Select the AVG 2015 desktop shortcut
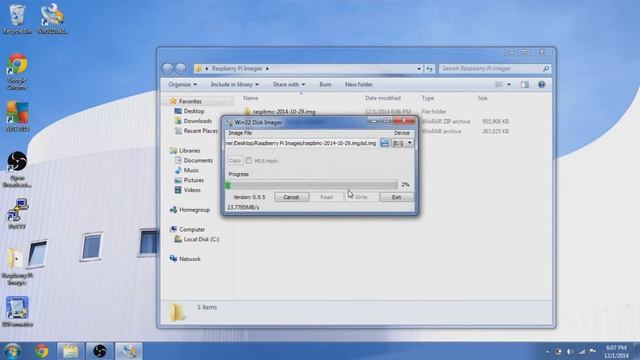This screenshot has height=360, width=640. (x=17, y=116)
